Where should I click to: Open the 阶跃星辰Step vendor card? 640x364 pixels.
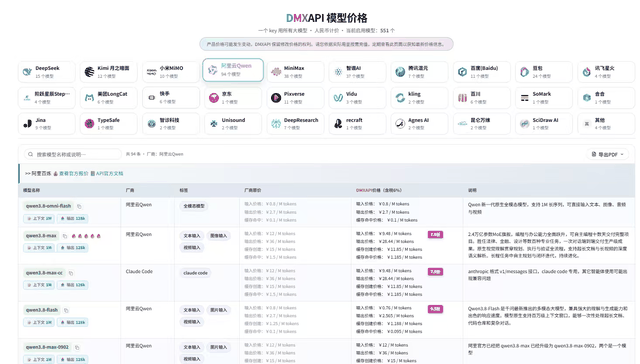[x=47, y=98]
